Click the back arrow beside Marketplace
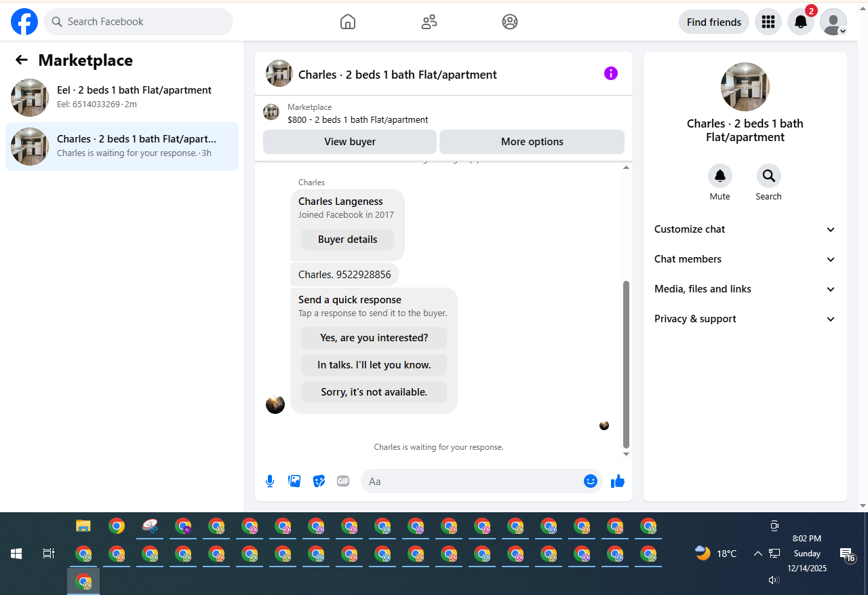The width and height of the screenshot is (868, 595). coord(22,60)
